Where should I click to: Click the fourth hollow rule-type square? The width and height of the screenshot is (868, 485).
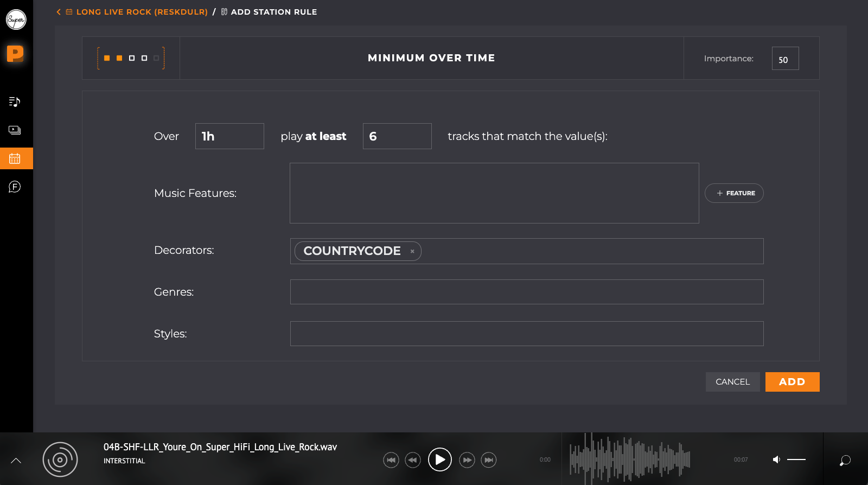pyautogui.click(x=144, y=58)
